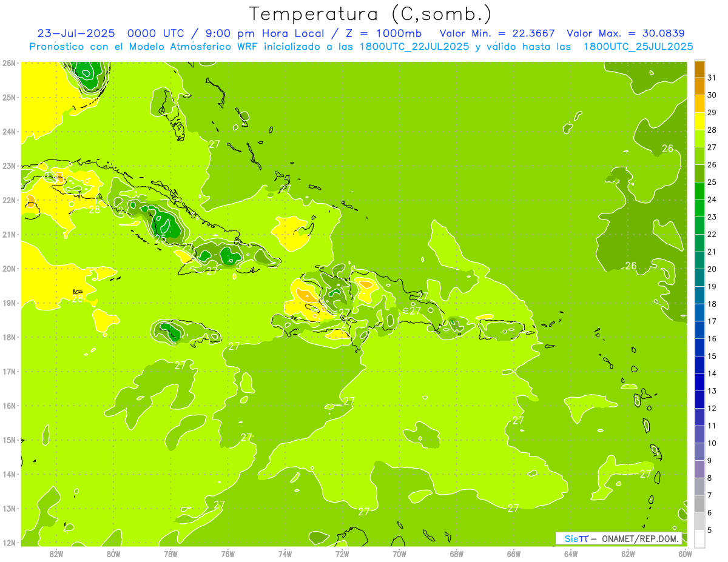Click the "18N" latitude axis label

[9, 337]
